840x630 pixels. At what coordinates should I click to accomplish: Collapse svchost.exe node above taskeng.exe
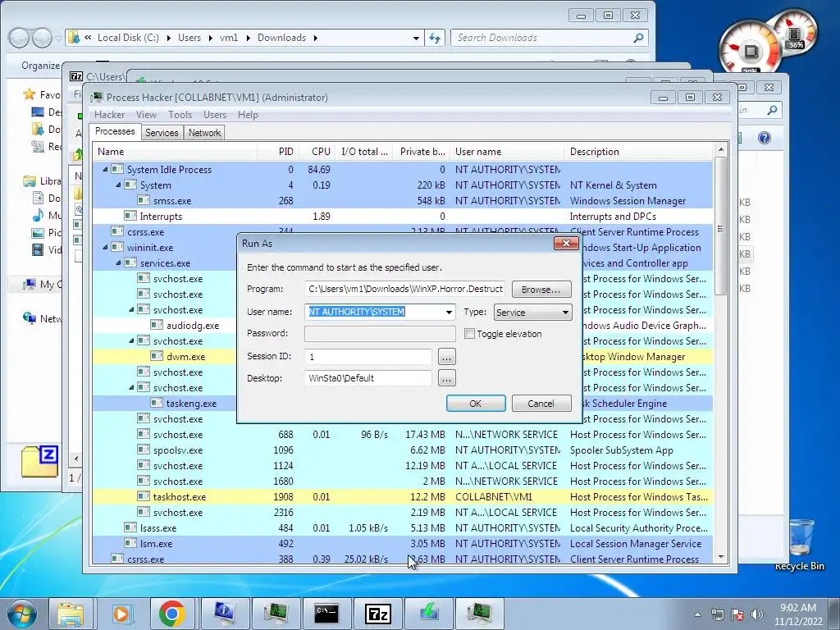coord(131,387)
